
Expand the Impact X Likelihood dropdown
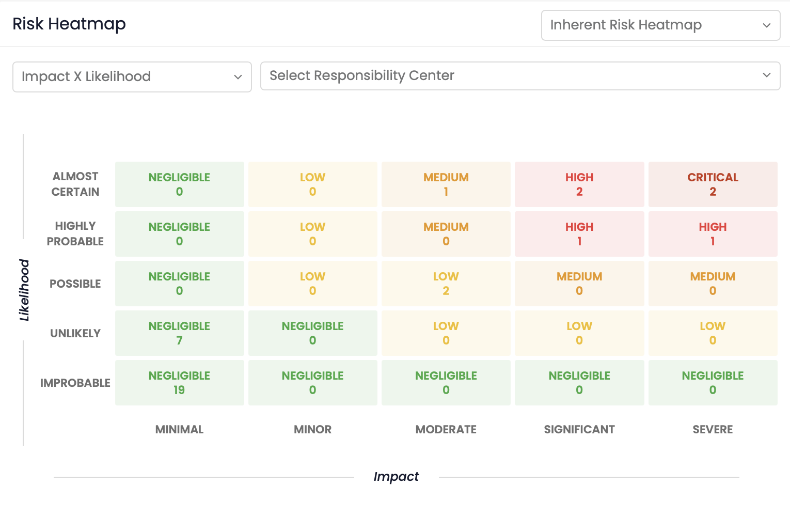tap(132, 76)
